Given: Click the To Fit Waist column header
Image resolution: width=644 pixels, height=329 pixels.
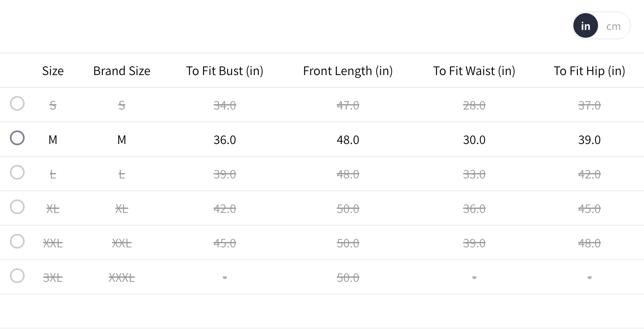Looking at the screenshot, I should [x=474, y=71].
